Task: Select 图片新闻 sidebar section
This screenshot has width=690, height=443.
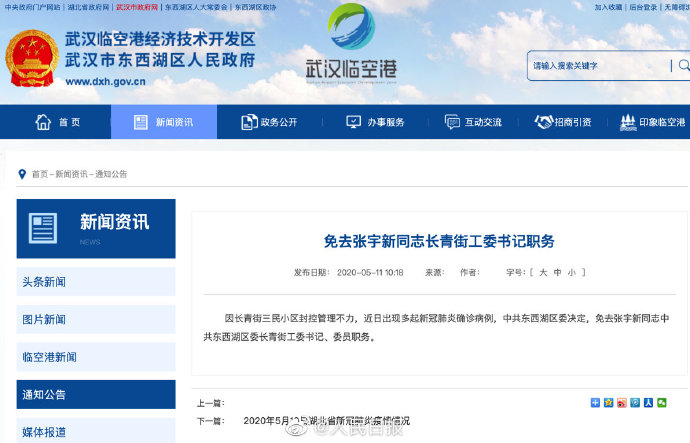Action: click(x=96, y=320)
